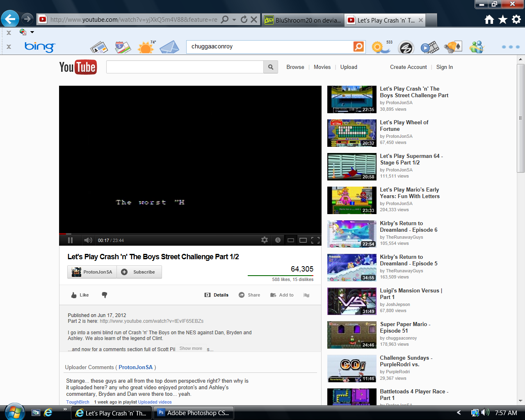Expand the Bing toolbar more options dots

pos(511,47)
